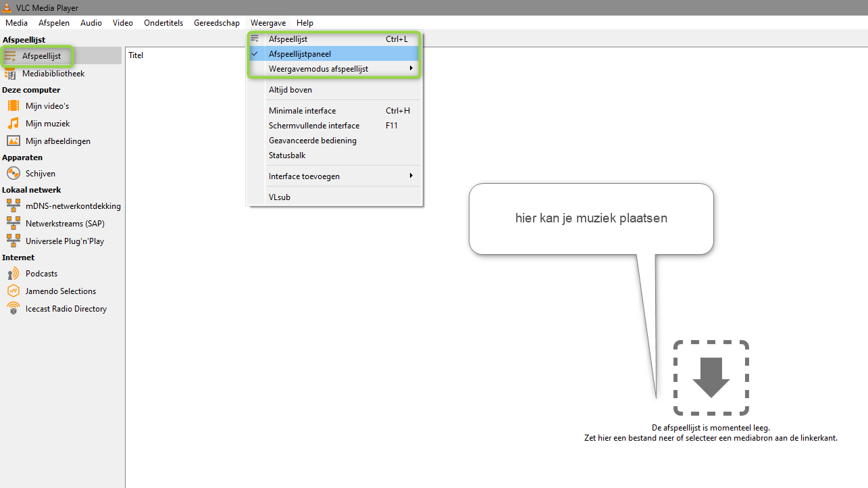868x488 pixels.
Task: Select the Mijn afbeeldingen picture icon
Action: 14,141
